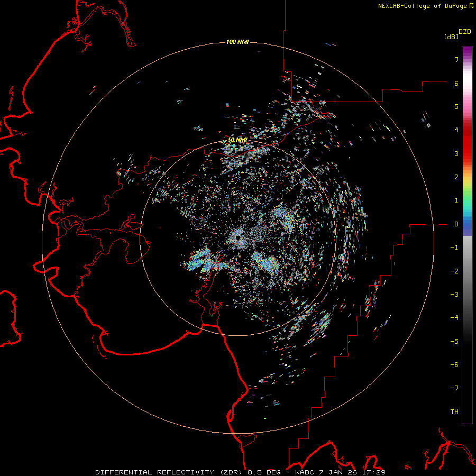Click the -4 dB scale value

coord(454,318)
